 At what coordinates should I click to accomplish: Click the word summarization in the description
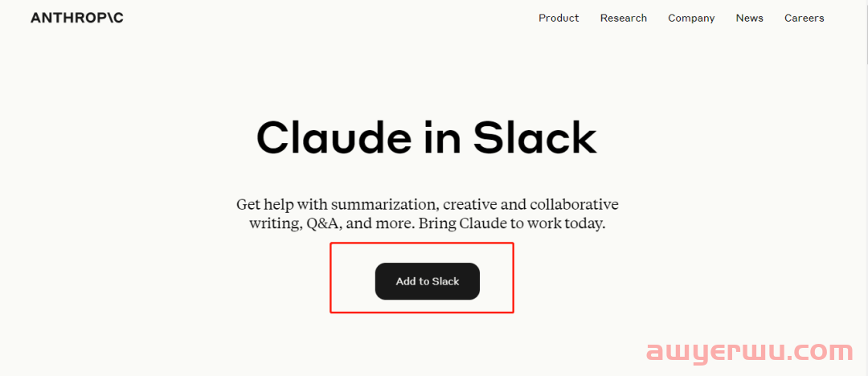[385, 205]
